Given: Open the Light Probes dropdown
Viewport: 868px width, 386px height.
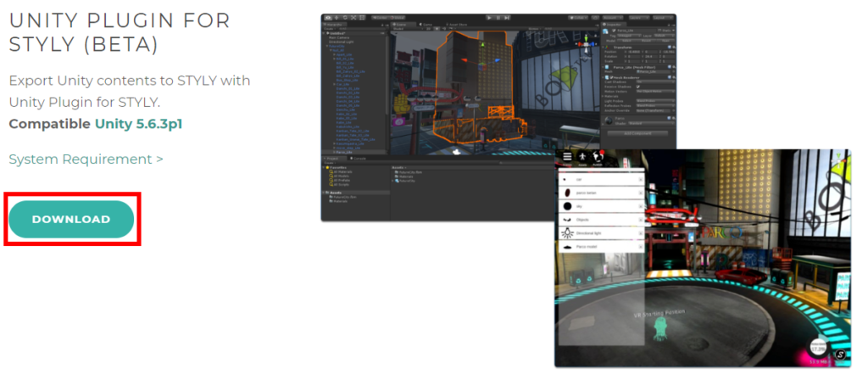Looking at the screenshot, I should (x=655, y=101).
